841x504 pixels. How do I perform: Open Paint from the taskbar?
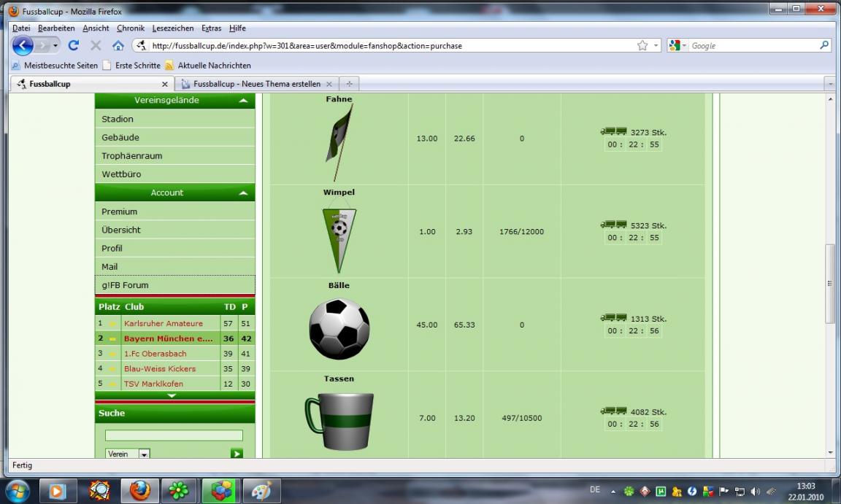[x=261, y=491]
